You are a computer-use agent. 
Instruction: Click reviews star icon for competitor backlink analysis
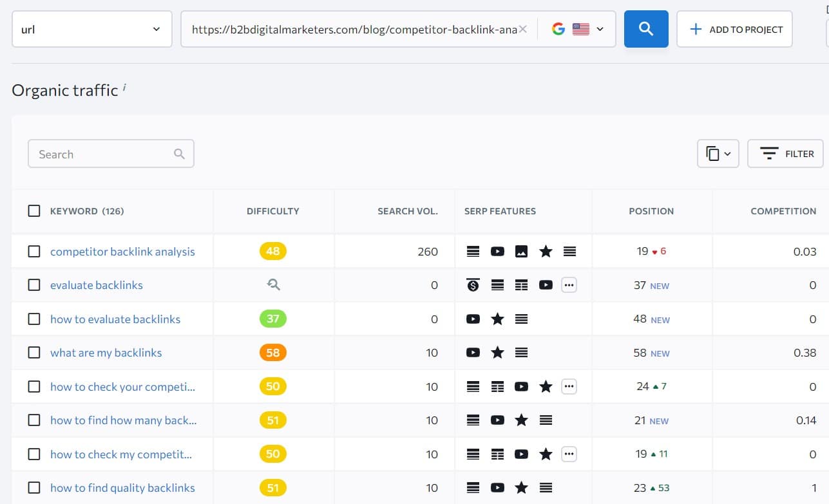tap(546, 252)
